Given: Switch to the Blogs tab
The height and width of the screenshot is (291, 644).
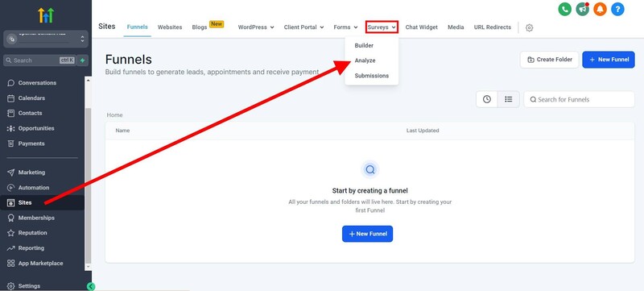Looking at the screenshot, I should (200, 27).
